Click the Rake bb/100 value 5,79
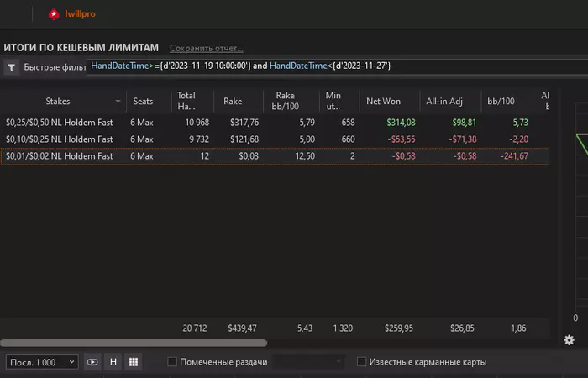Viewport: 588px width, 378px height. pos(307,123)
